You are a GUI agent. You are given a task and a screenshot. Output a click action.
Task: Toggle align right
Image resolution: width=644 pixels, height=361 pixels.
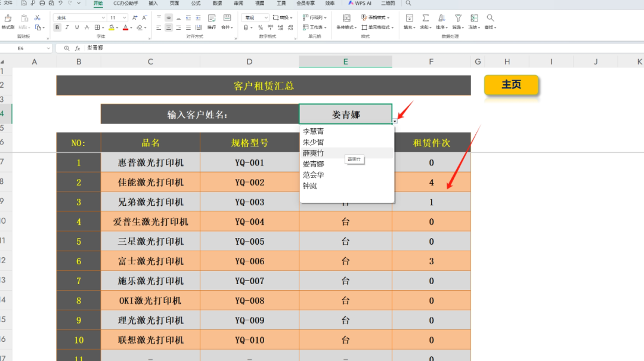178,27
